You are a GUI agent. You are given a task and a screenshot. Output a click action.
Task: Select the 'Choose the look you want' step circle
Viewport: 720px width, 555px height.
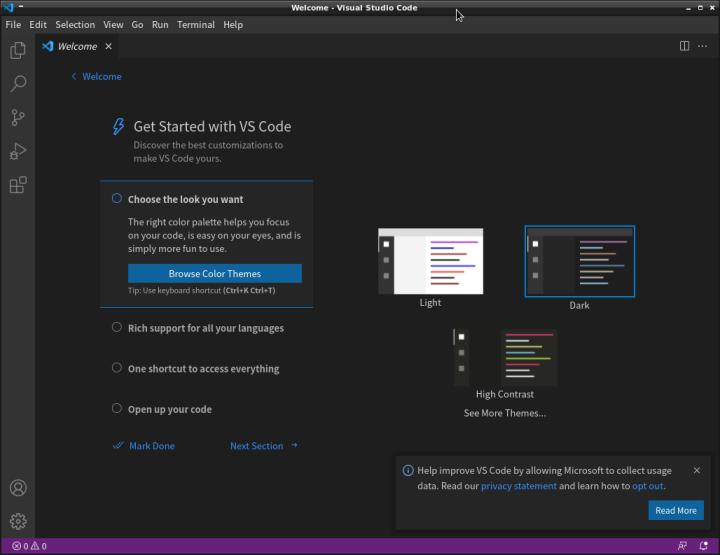click(117, 198)
